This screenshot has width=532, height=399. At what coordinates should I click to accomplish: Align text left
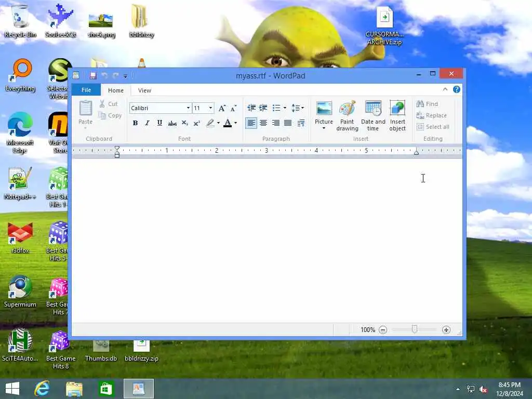coord(251,123)
